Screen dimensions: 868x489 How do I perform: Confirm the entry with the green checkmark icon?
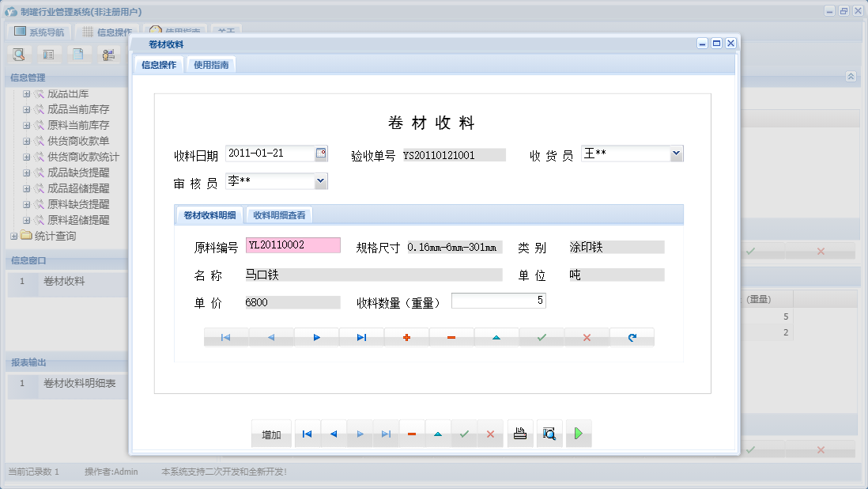point(541,336)
